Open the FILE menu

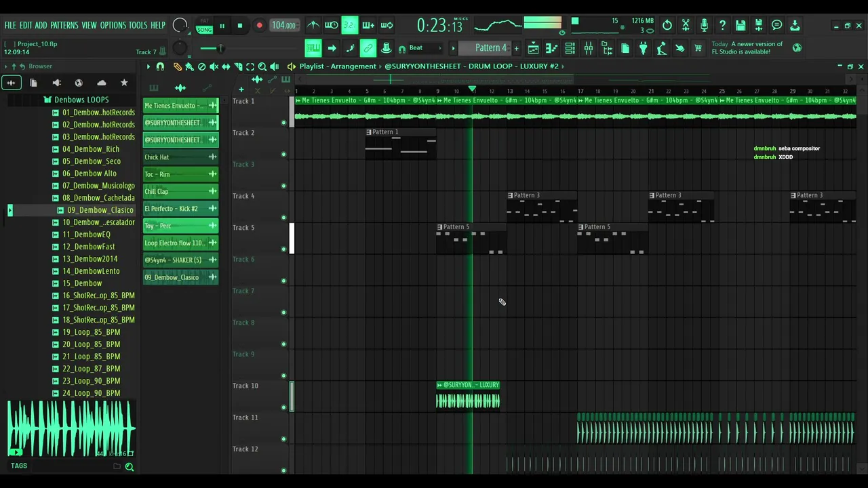pos(10,25)
